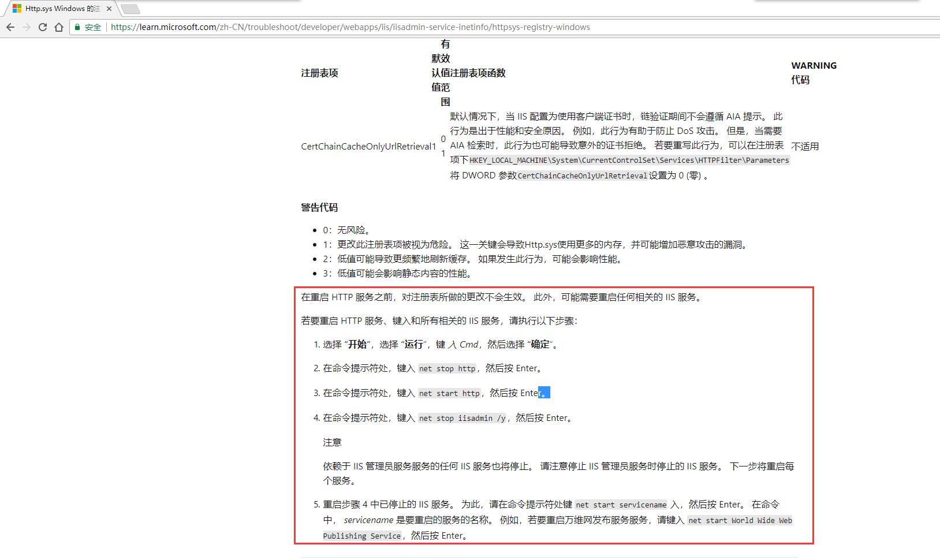The width and height of the screenshot is (940, 560).
Task: Click the 安全 secure label in address bar
Action: point(93,27)
